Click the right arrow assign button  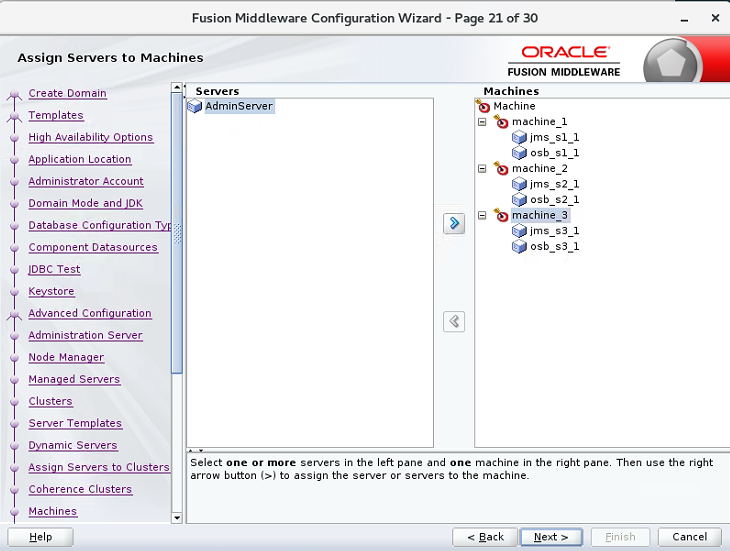click(x=454, y=223)
